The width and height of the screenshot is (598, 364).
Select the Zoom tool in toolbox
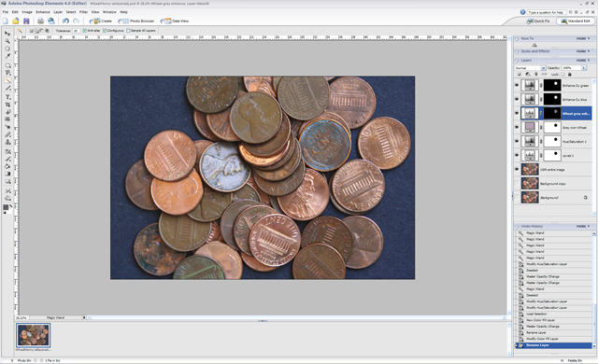[7, 41]
